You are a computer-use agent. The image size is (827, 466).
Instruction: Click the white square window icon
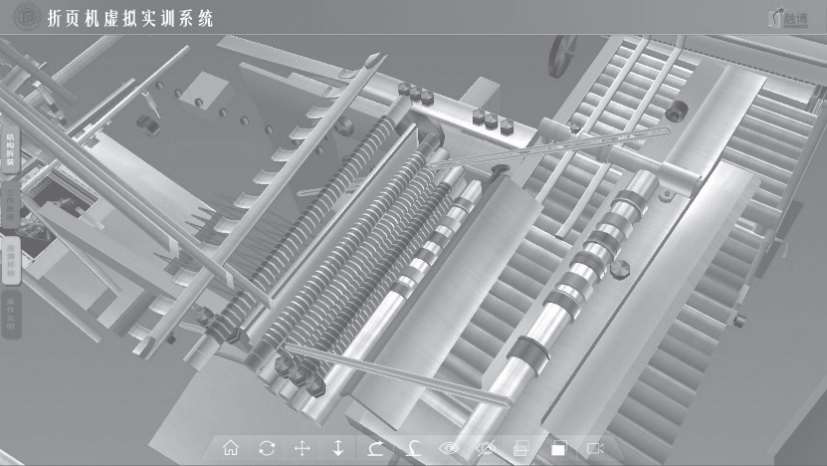point(558,449)
